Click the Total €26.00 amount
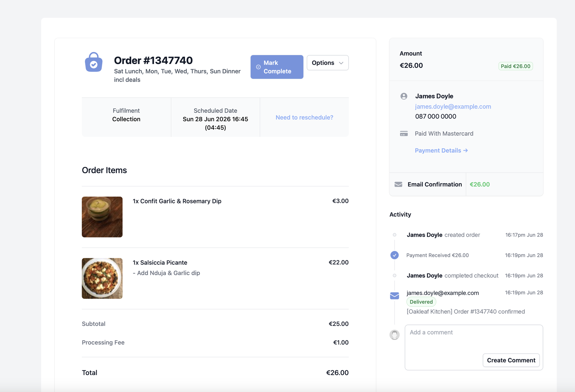Image resolution: width=575 pixels, height=392 pixels. pyautogui.click(x=337, y=373)
